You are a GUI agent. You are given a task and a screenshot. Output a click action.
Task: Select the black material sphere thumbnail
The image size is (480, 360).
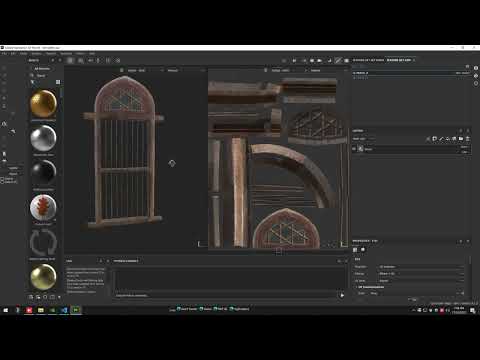[43, 173]
